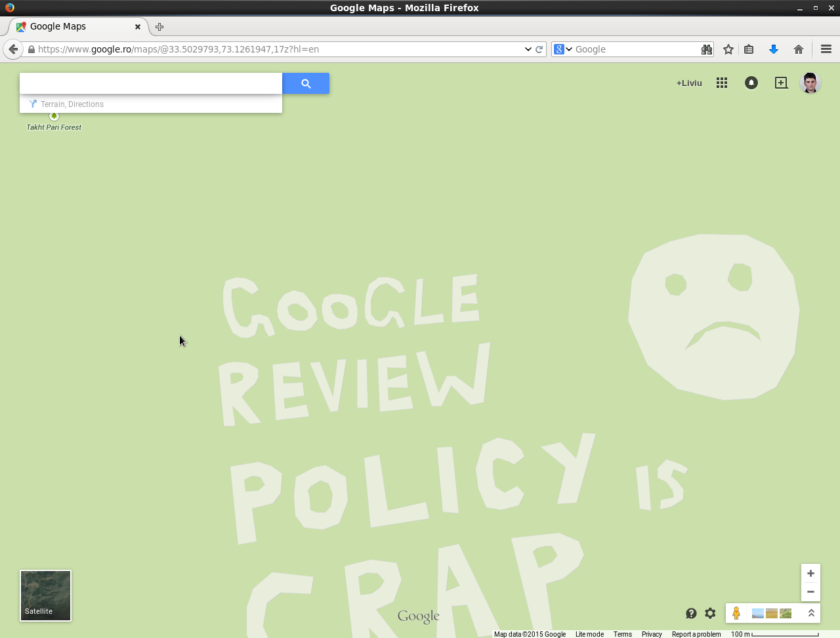This screenshot has width=840, height=638.
Task: Close the Google Maps tab
Action: (138, 27)
